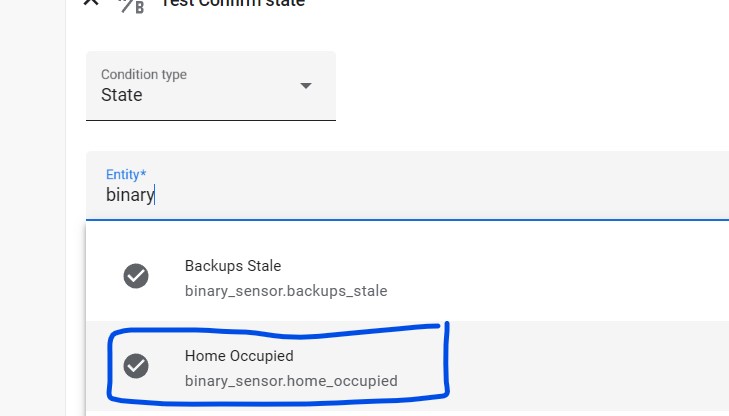Click the check-circle icon beside Backups Stale
729x416 pixels.
click(x=136, y=277)
